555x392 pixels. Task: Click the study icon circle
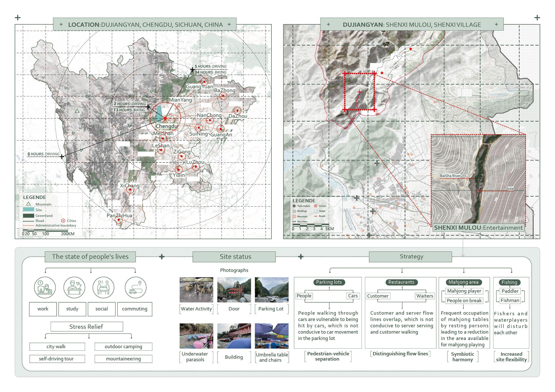click(x=74, y=287)
